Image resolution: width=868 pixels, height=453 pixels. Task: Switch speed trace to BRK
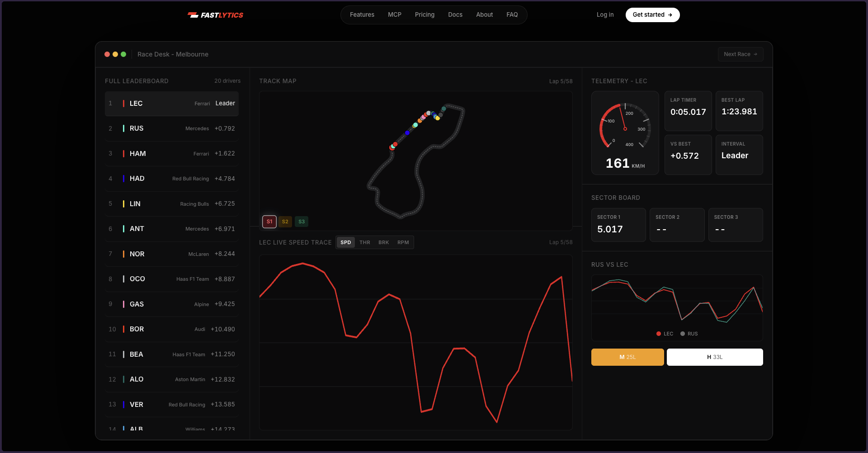pyautogui.click(x=384, y=242)
